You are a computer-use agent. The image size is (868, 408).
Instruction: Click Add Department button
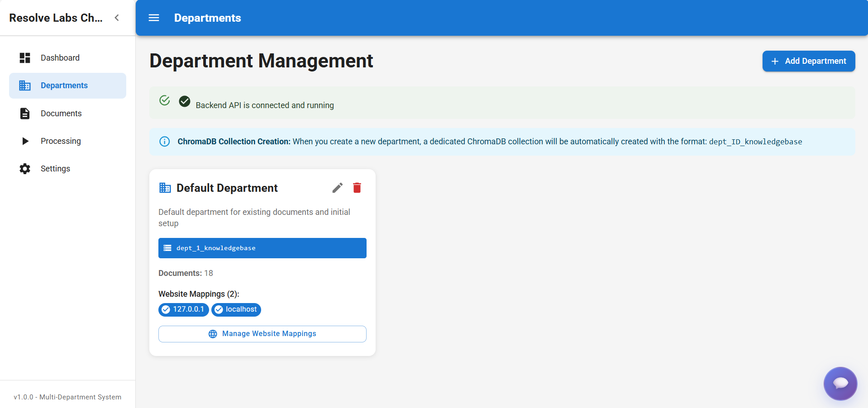tap(808, 61)
